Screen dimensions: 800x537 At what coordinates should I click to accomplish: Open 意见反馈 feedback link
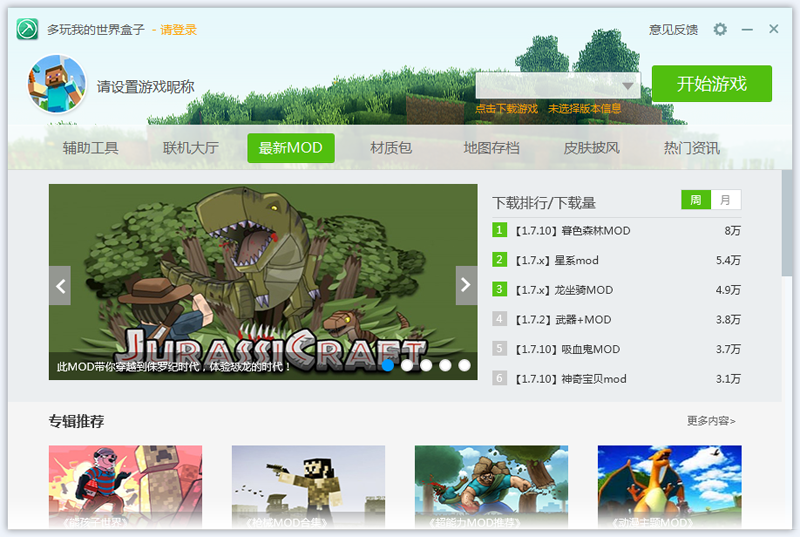pos(673,30)
